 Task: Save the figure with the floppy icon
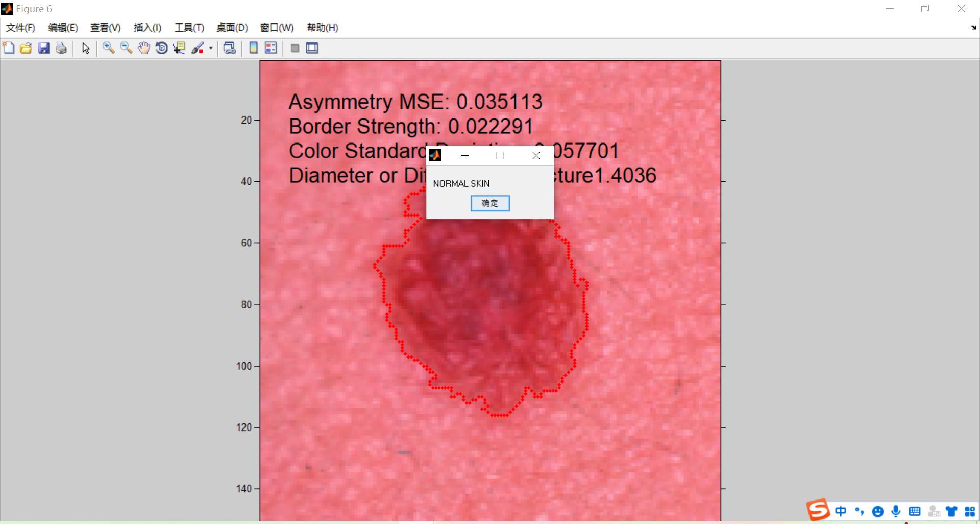(44, 48)
